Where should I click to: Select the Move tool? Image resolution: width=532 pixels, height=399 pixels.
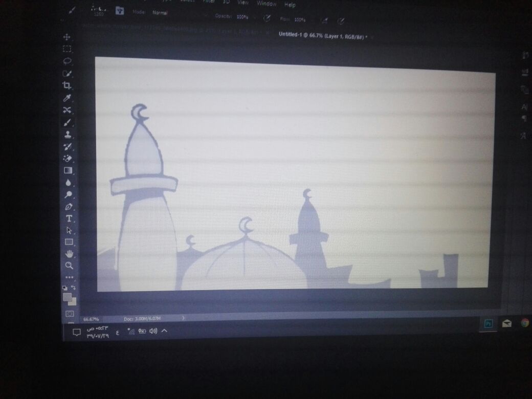(x=66, y=37)
